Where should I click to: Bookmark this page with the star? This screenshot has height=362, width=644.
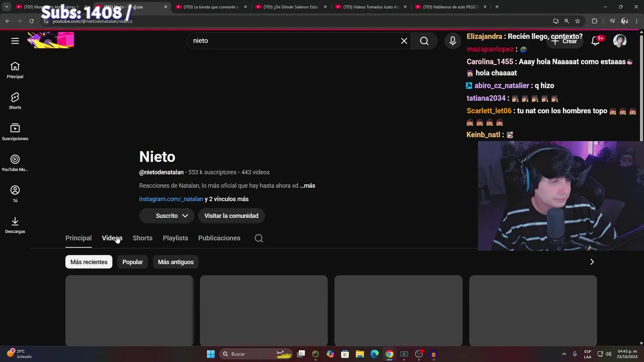point(578,21)
